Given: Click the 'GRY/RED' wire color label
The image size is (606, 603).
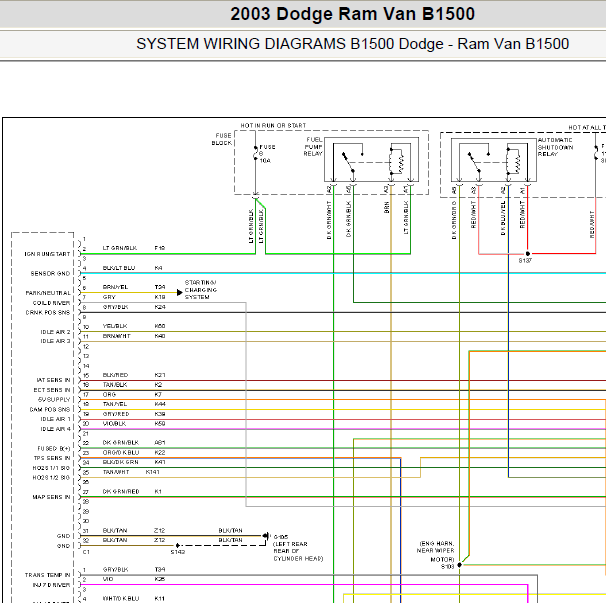Looking at the screenshot, I should 116,414.
